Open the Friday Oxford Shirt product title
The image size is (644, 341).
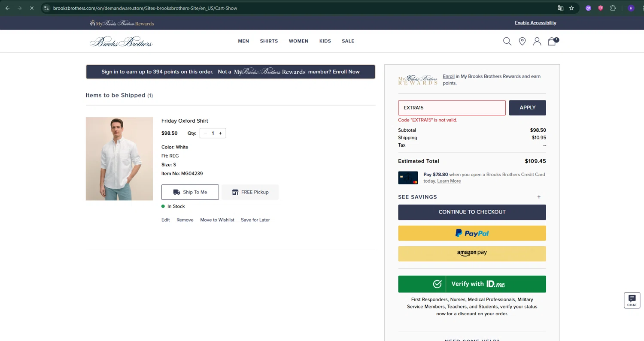click(185, 121)
